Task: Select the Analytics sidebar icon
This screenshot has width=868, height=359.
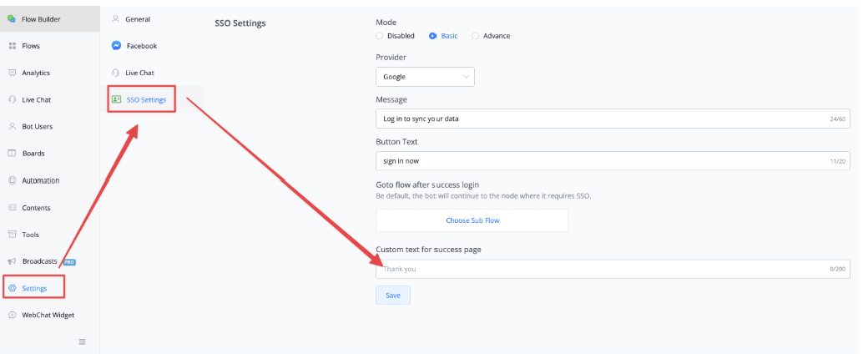Action: pyautogui.click(x=12, y=73)
